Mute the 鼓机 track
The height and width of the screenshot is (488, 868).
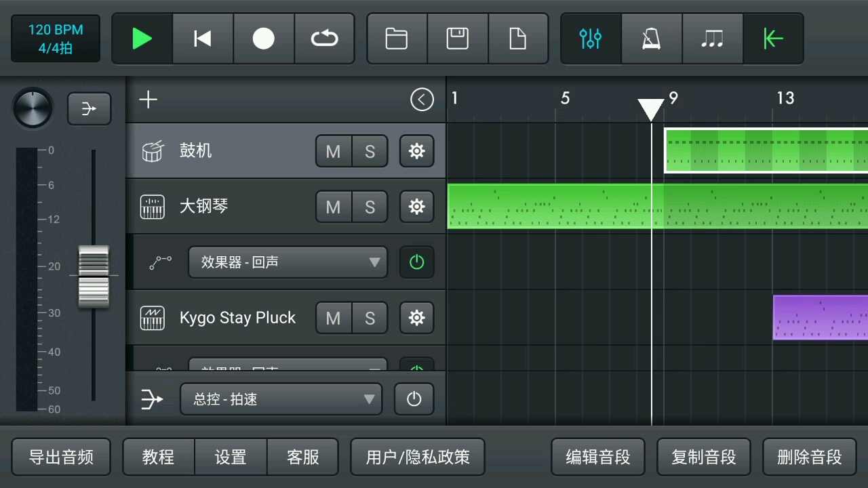tap(334, 151)
